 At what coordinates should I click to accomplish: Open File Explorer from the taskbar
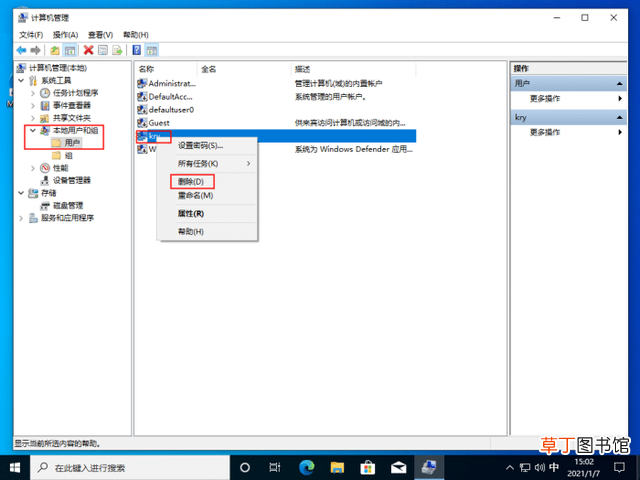point(337,467)
